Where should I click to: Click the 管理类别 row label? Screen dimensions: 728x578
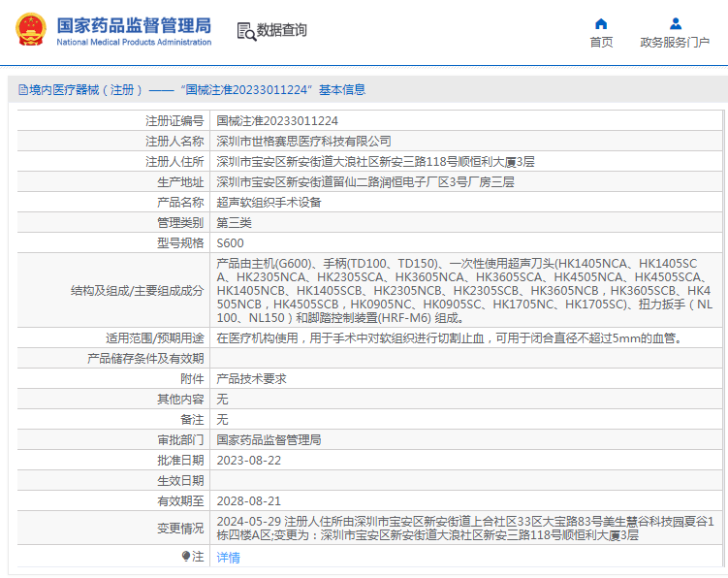[x=180, y=222]
